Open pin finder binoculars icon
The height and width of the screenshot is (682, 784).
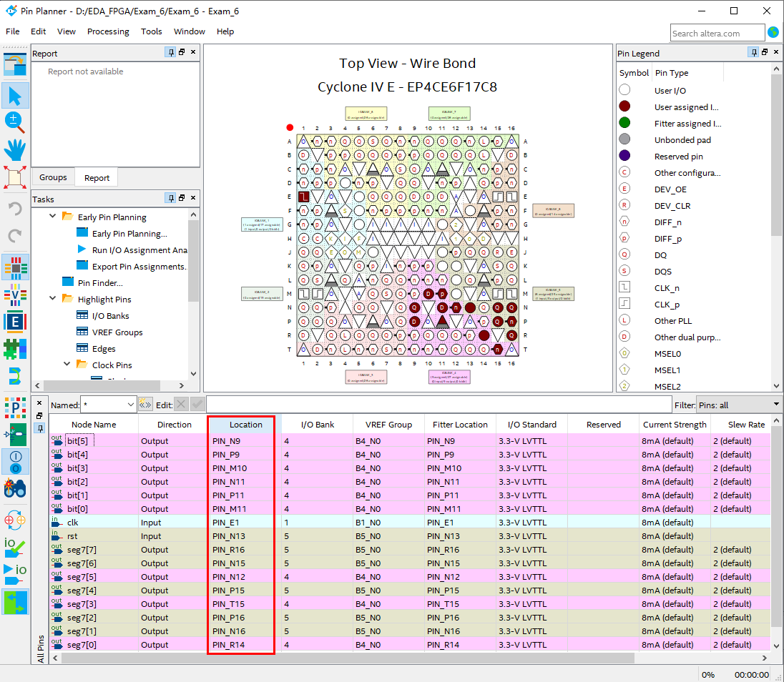15,488
